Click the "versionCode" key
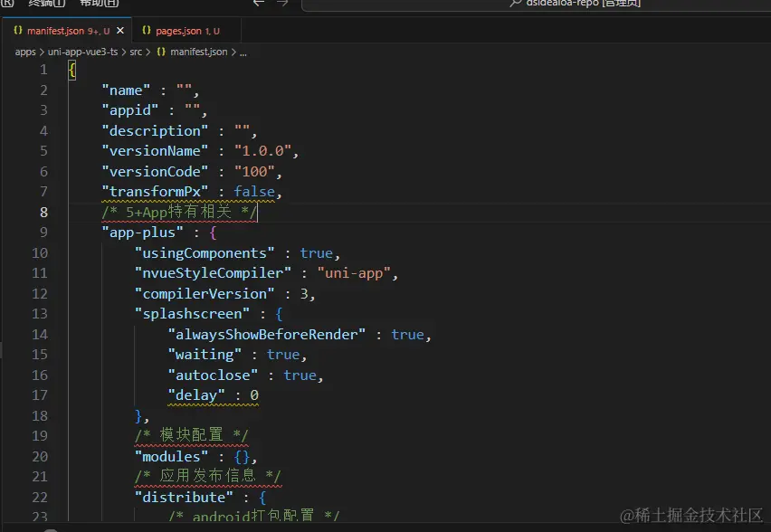 155,172
